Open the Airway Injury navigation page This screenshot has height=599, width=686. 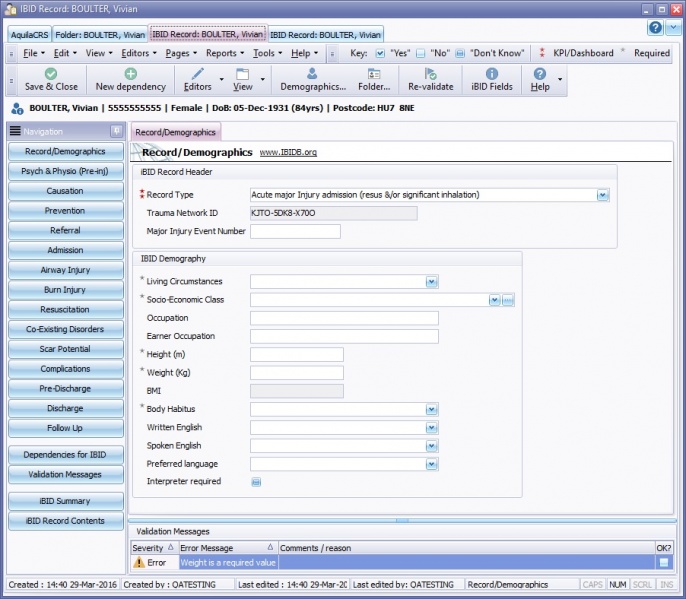point(65,270)
